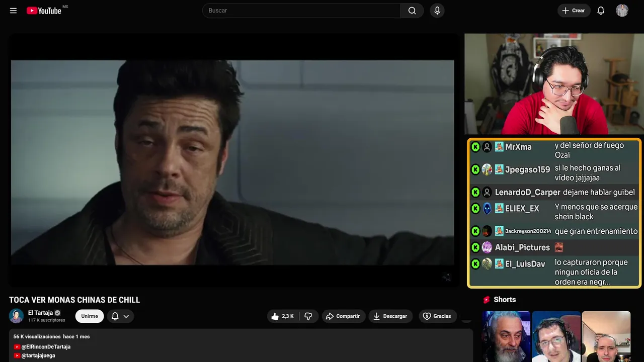Click the emote in Alabi_Pictures message
644x362 pixels.
coord(558,247)
